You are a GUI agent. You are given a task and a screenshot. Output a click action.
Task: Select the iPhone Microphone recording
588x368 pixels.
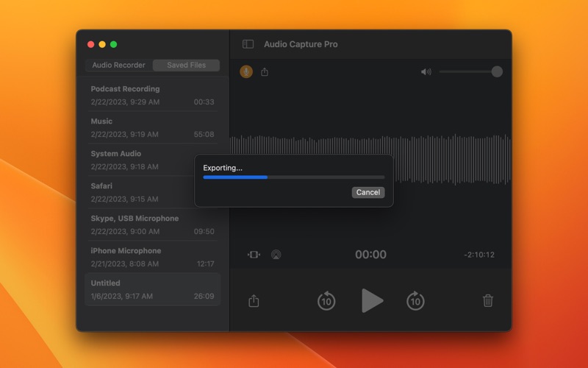click(x=152, y=257)
